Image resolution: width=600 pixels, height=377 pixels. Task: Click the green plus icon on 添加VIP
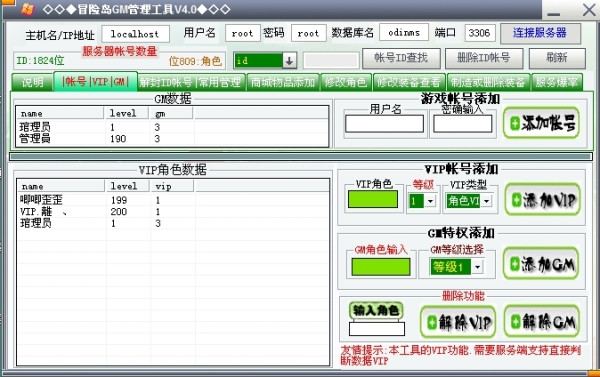(517, 200)
